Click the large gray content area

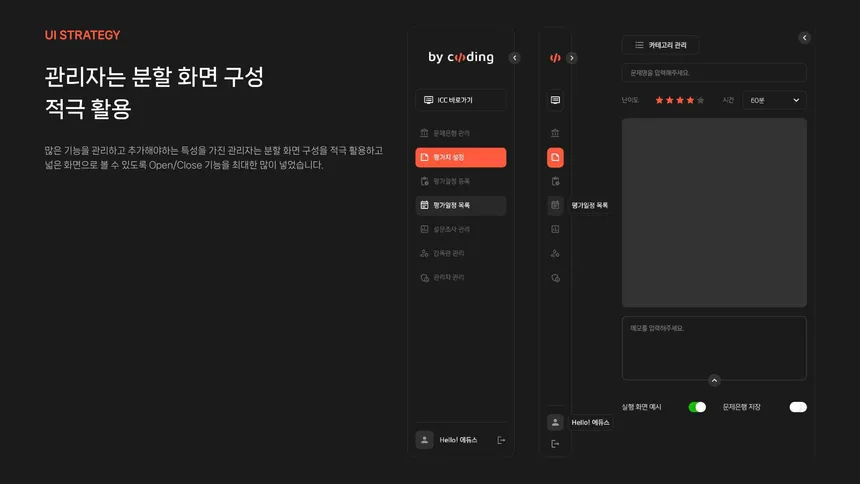click(x=714, y=212)
